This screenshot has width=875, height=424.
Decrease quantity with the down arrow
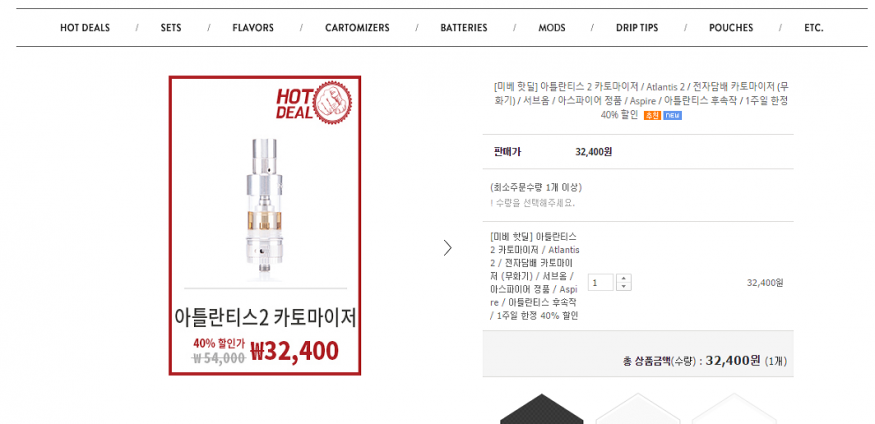(x=624, y=286)
